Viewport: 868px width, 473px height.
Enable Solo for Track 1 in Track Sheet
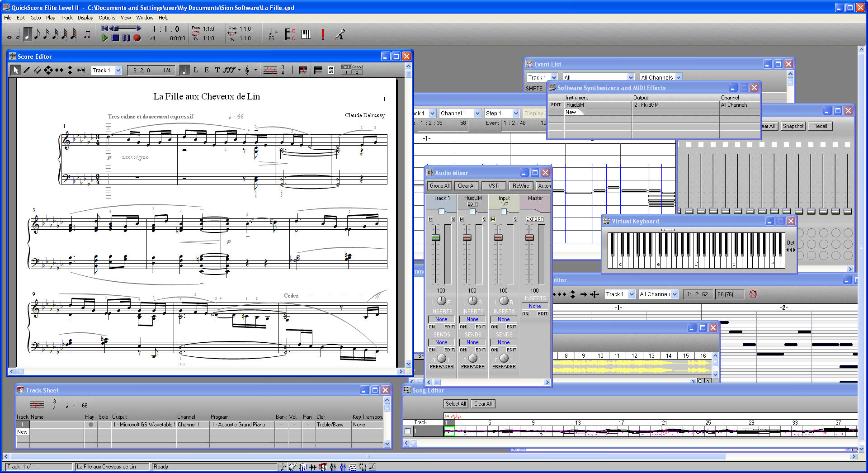coord(104,425)
